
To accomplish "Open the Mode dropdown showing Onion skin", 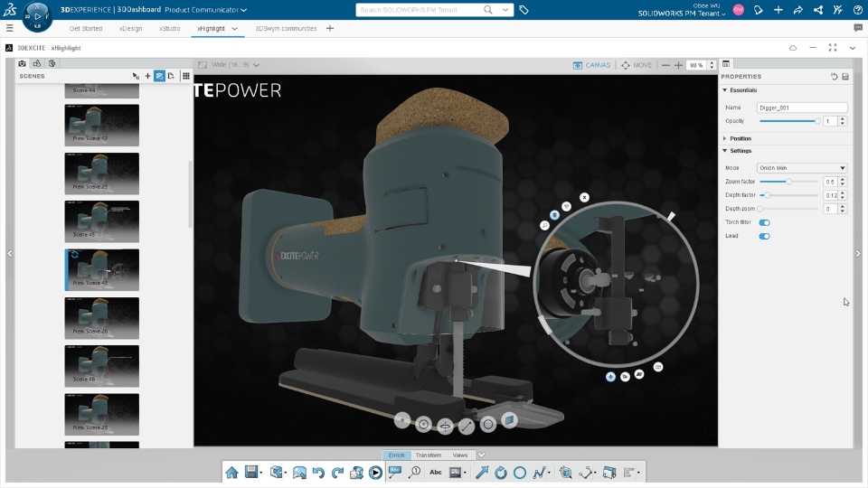I will [x=802, y=168].
